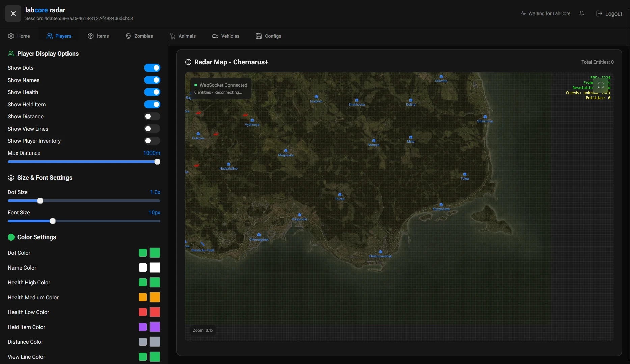Image resolution: width=630 pixels, height=364 pixels.
Task: Click the Solnichniy town marker
Action: [485, 119]
